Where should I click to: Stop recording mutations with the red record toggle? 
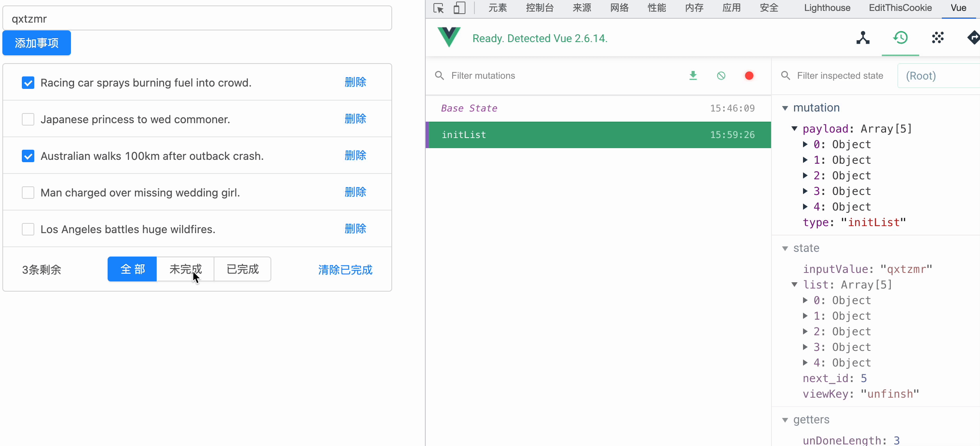point(748,75)
